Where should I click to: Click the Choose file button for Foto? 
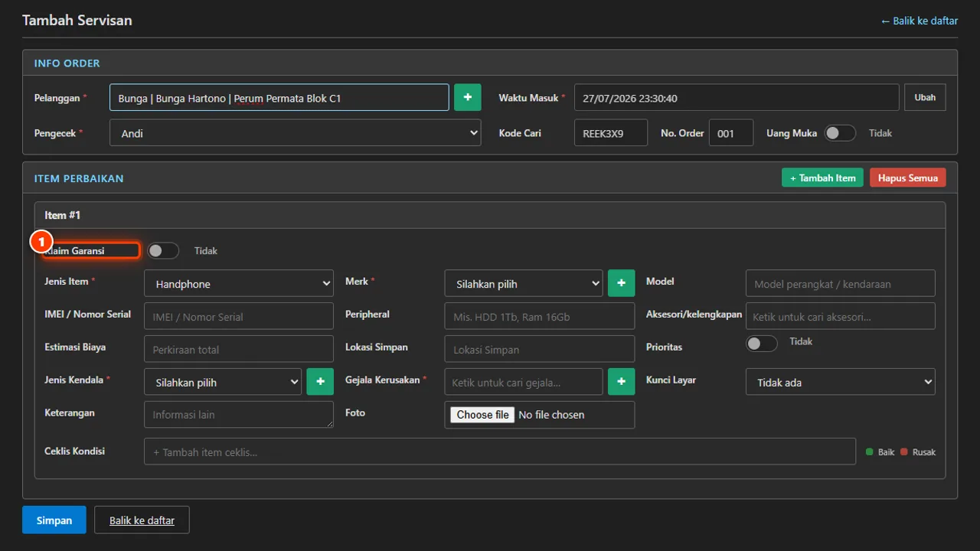(483, 414)
